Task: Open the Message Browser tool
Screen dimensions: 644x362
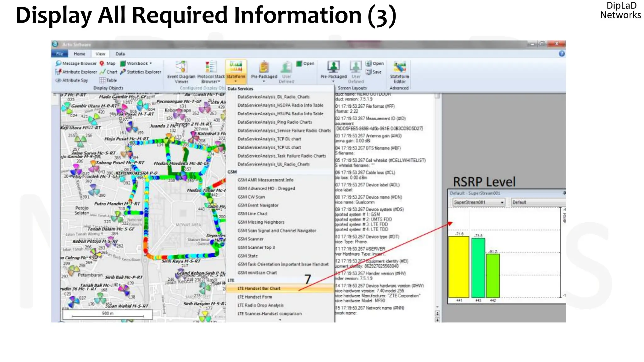Action: point(76,63)
